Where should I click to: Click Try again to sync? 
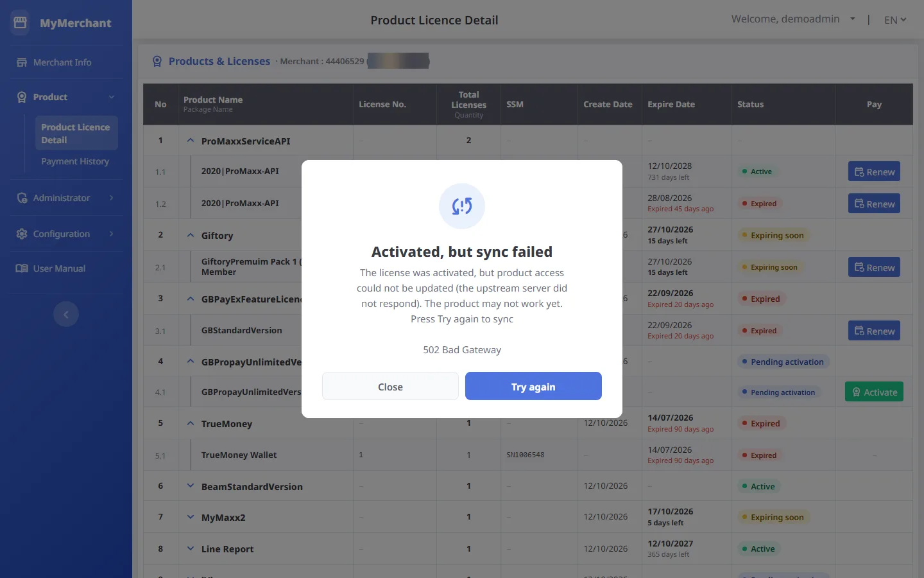click(x=533, y=386)
